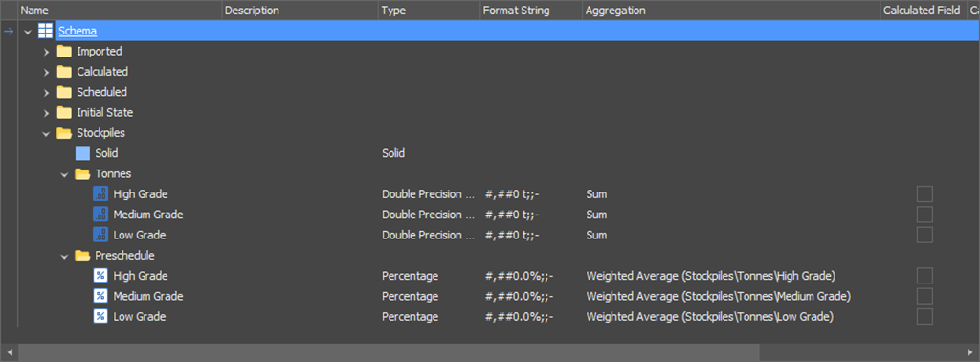
Task: Select the Scheduled folder row
Action: pos(490,92)
